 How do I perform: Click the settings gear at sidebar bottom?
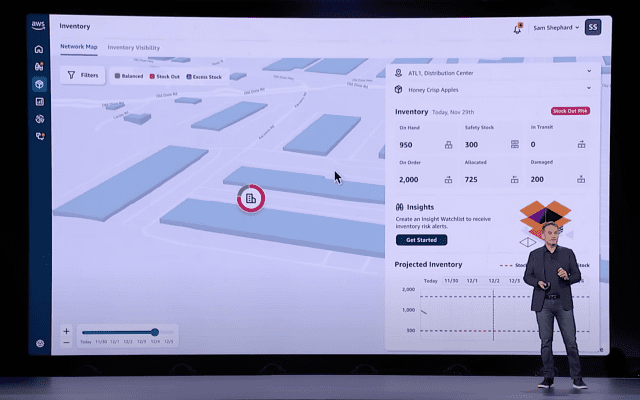(x=40, y=343)
